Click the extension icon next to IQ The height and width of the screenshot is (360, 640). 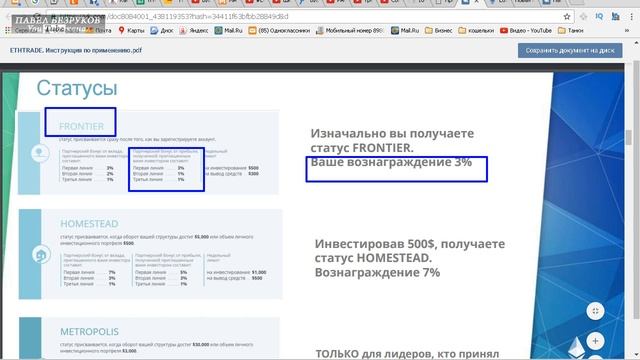click(616, 17)
